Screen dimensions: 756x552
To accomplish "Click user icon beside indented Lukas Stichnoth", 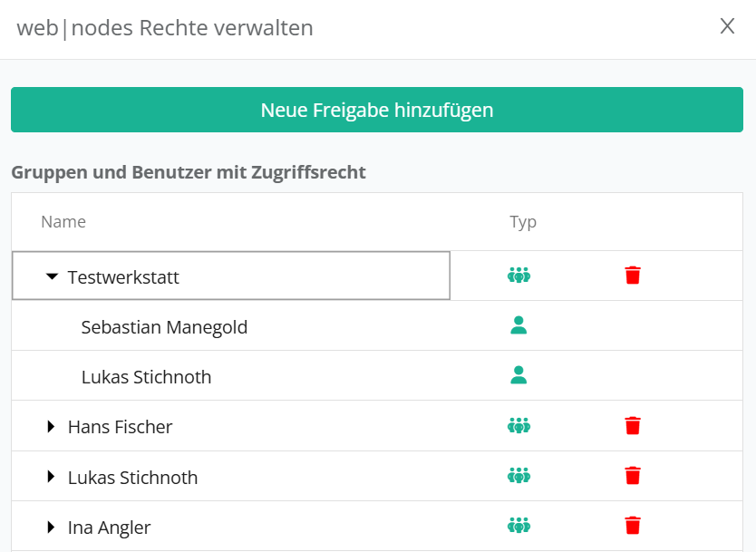I will point(519,375).
